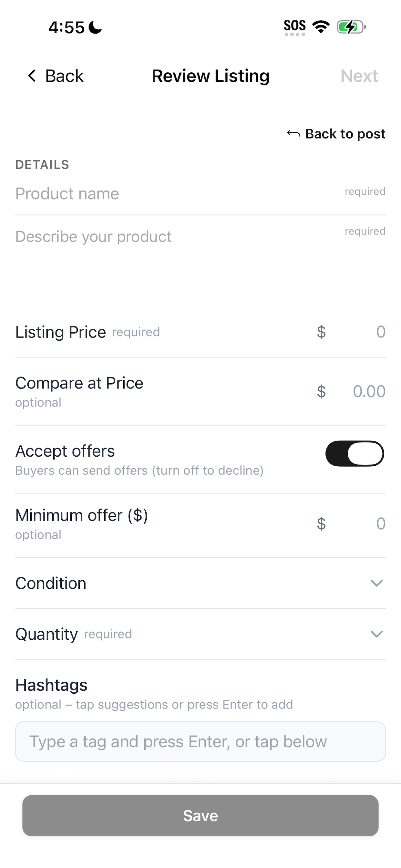
Task: Tap the SOS status indicator
Action: tap(295, 27)
